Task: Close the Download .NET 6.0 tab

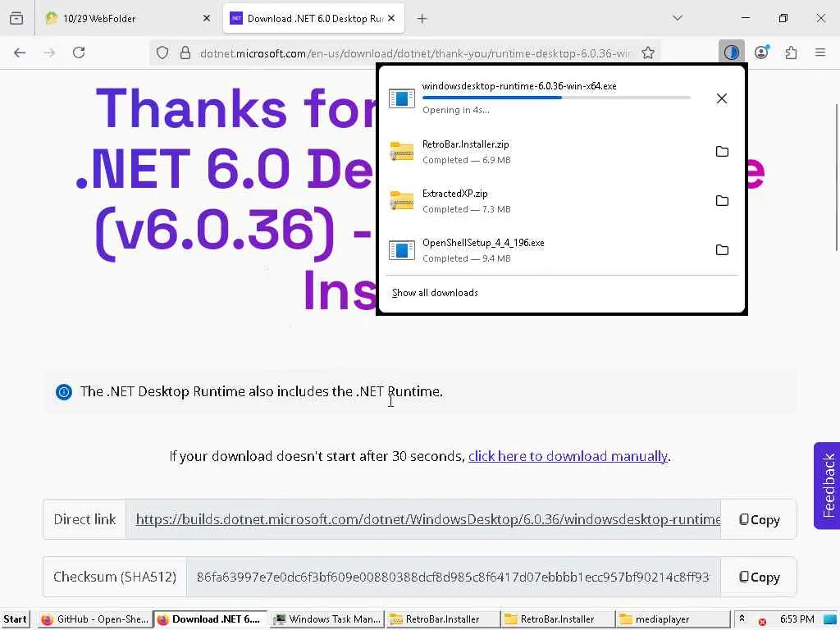Action: click(x=391, y=18)
